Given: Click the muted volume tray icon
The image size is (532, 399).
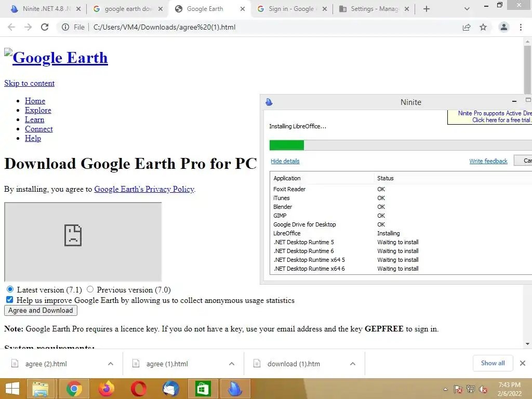Looking at the screenshot, I should click(x=483, y=389).
